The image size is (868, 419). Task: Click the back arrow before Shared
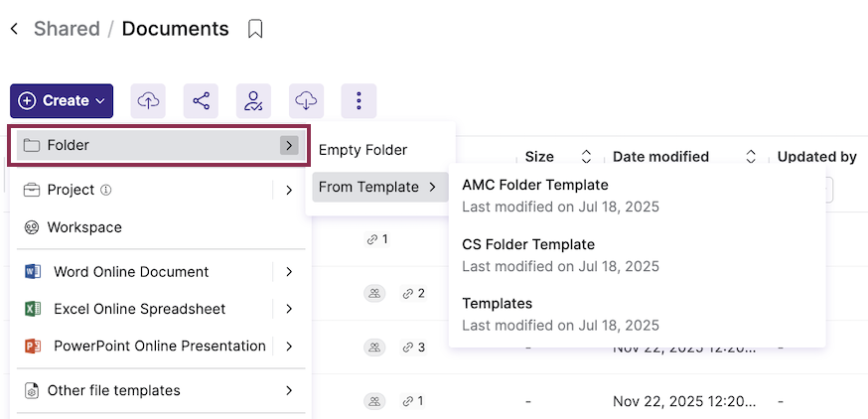pos(15,29)
